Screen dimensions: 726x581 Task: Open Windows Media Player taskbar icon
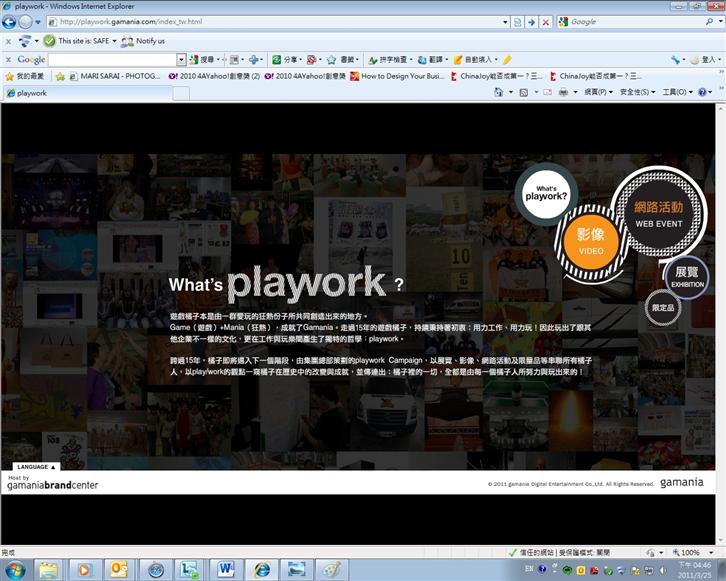[x=84, y=570]
